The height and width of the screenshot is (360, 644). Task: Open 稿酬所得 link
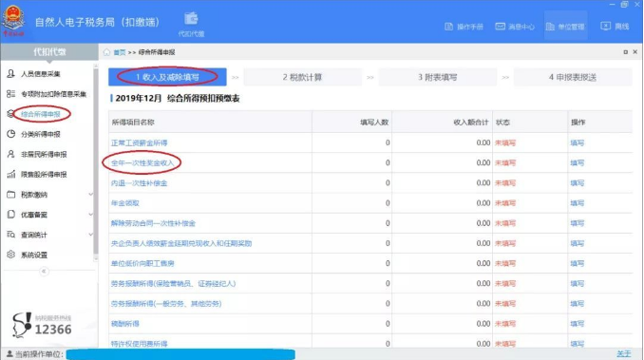[125, 324]
